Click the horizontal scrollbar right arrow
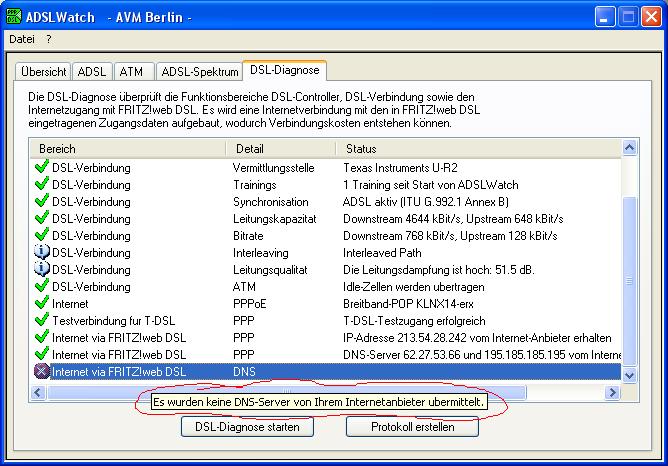 612,392
